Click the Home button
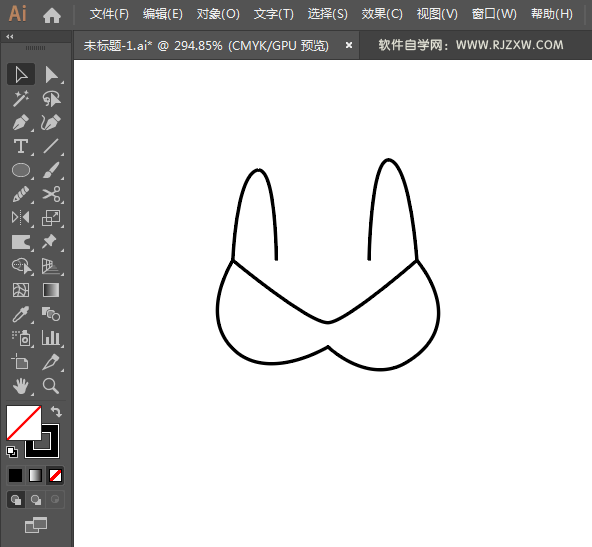 [x=52, y=15]
